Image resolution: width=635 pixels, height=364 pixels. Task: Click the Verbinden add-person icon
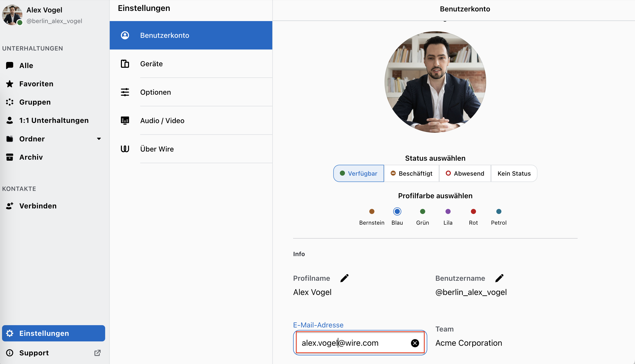click(x=10, y=206)
